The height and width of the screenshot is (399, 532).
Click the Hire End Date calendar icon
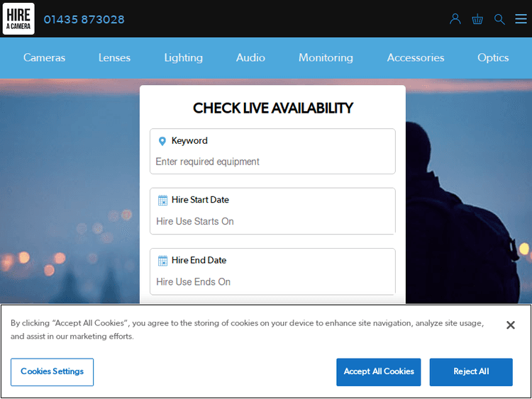point(162,260)
